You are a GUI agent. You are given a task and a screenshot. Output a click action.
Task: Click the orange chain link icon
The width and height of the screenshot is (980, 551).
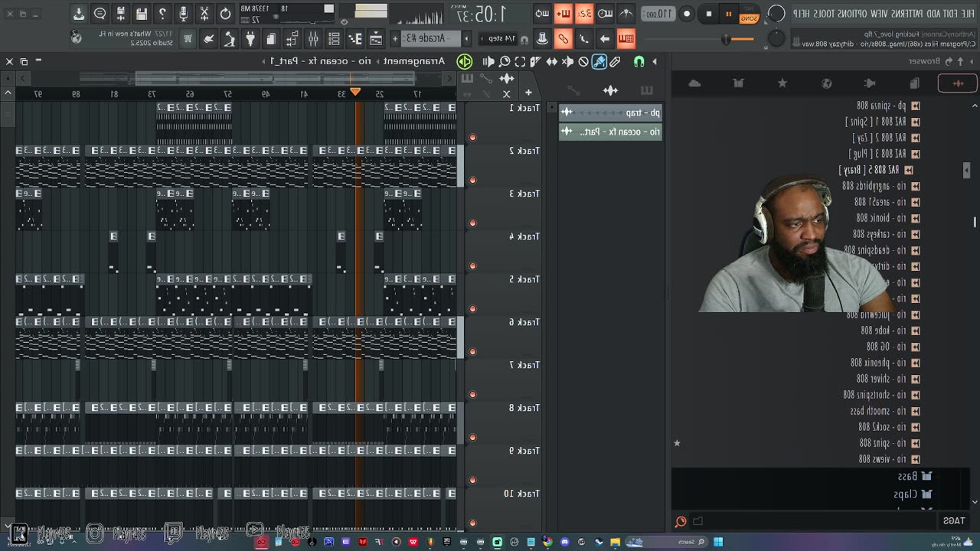tap(563, 39)
